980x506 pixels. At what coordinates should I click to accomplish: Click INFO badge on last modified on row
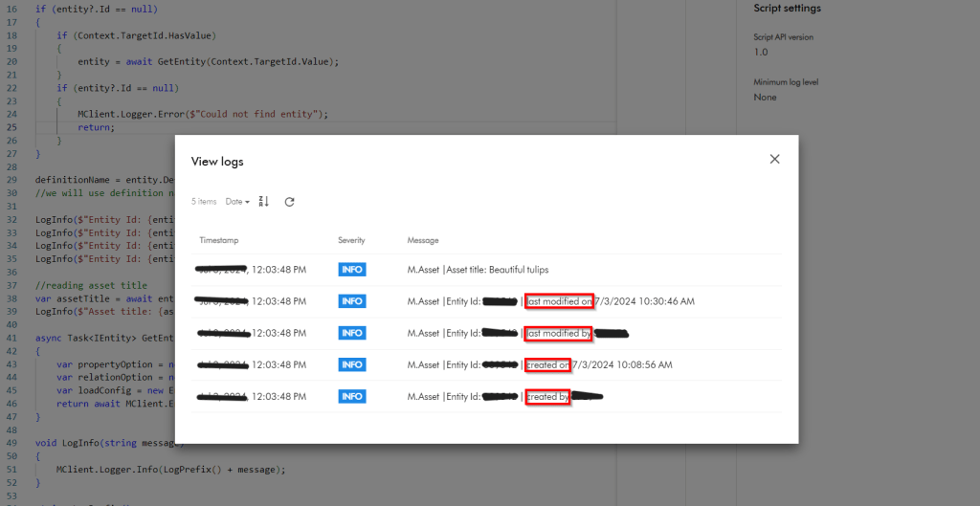pyautogui.click(x=351, y=301)
